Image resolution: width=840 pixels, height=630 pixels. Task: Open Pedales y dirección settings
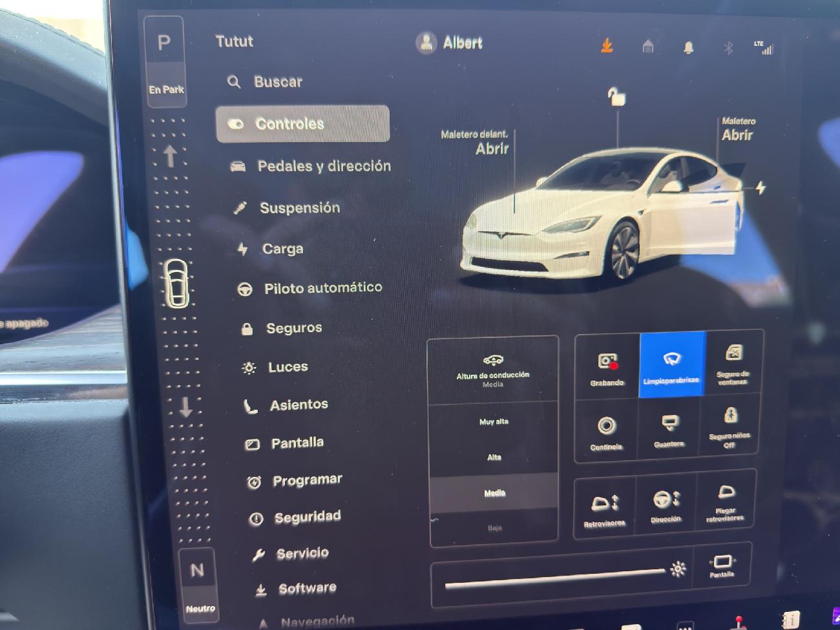(311, 166)
